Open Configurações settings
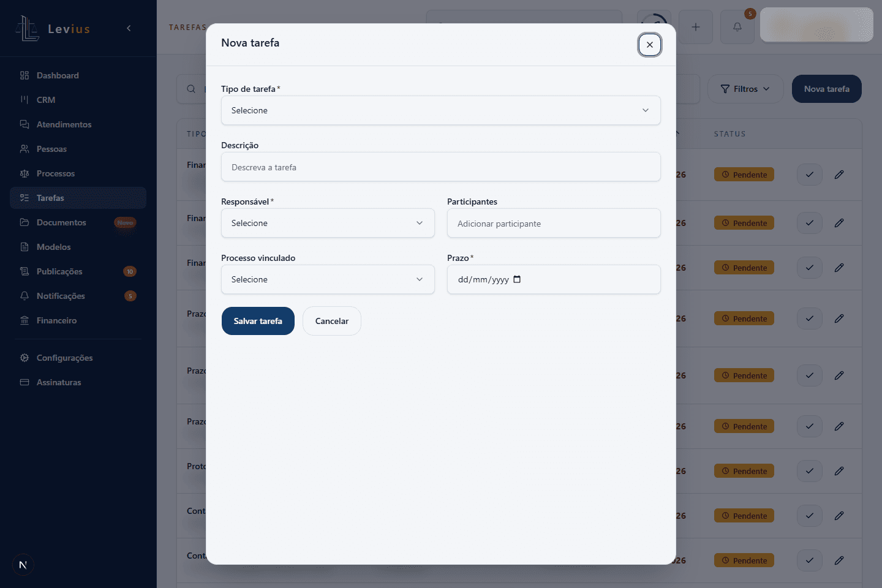The width and height of the screenshot is (882, 588). [x=78, y=358]
